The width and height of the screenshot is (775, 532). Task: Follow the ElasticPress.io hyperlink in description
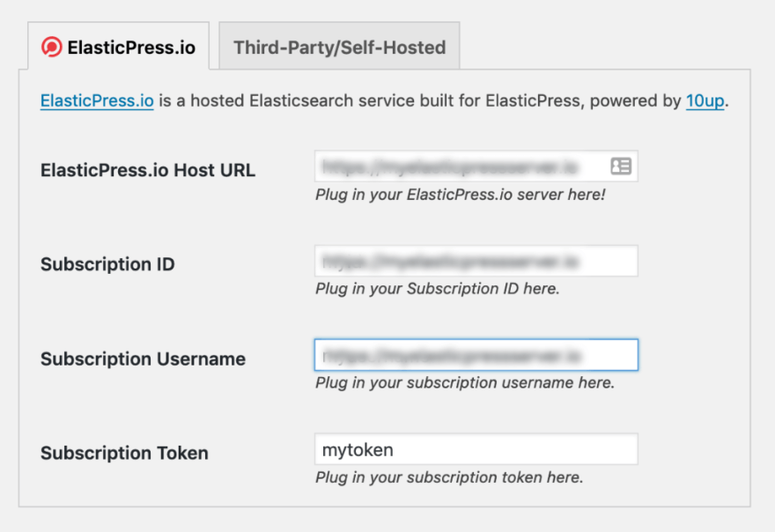coord(97,100)
